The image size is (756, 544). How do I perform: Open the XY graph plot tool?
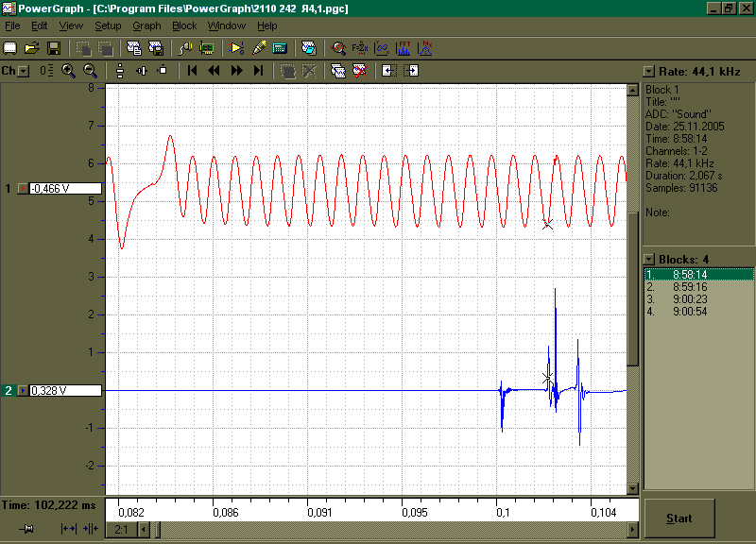click(382, 48)
